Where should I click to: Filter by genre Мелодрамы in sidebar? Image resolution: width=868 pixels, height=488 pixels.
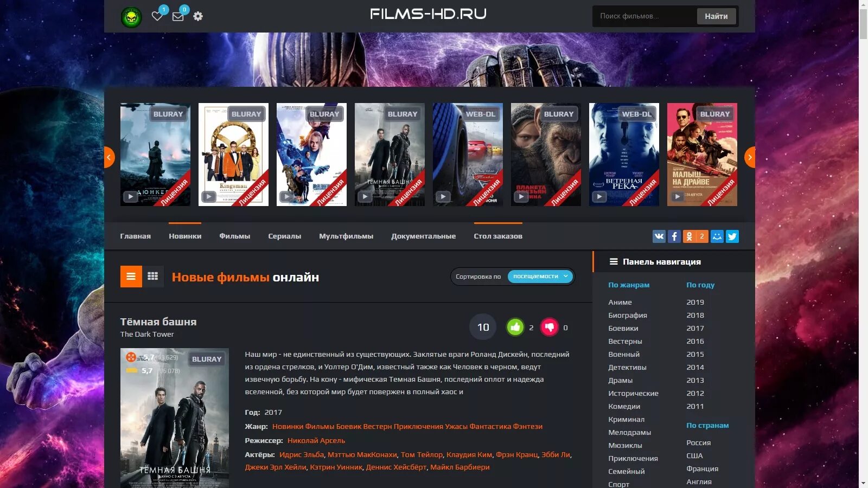point(630,432)
